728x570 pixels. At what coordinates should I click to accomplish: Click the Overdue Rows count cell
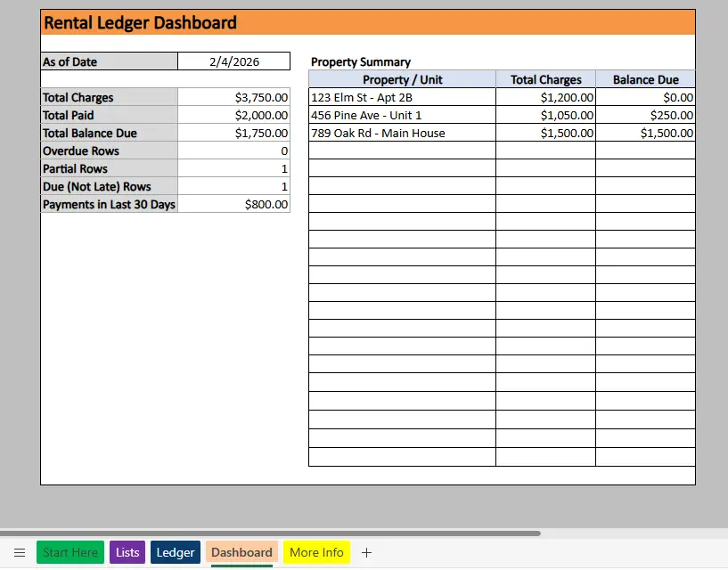point(233,151)
